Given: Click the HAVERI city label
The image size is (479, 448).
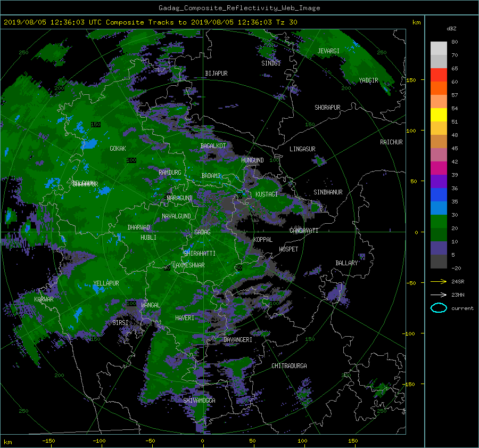Looking at the screenshot, I should point(185,318).
